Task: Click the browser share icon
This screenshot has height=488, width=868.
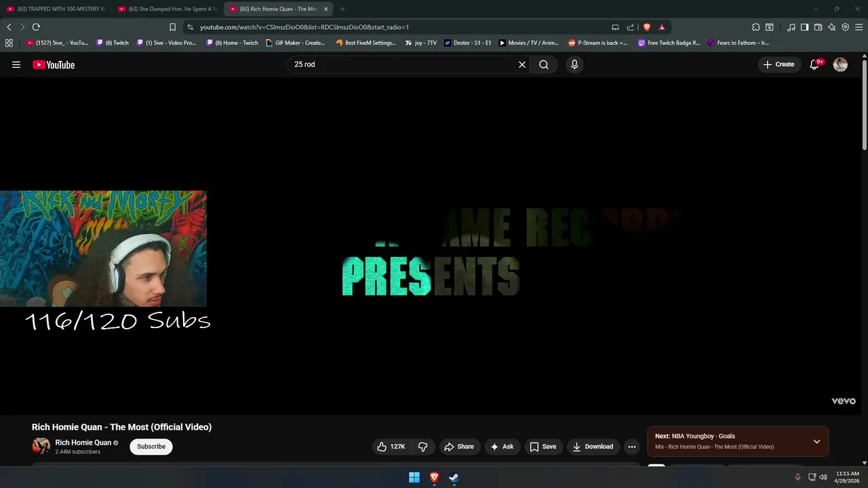Action: click(631, 27)
